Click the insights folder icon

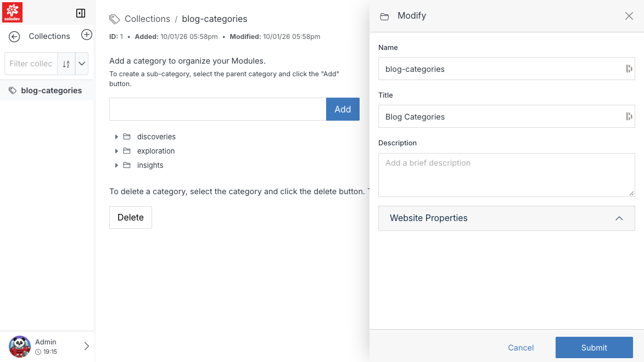pos(127,165)
